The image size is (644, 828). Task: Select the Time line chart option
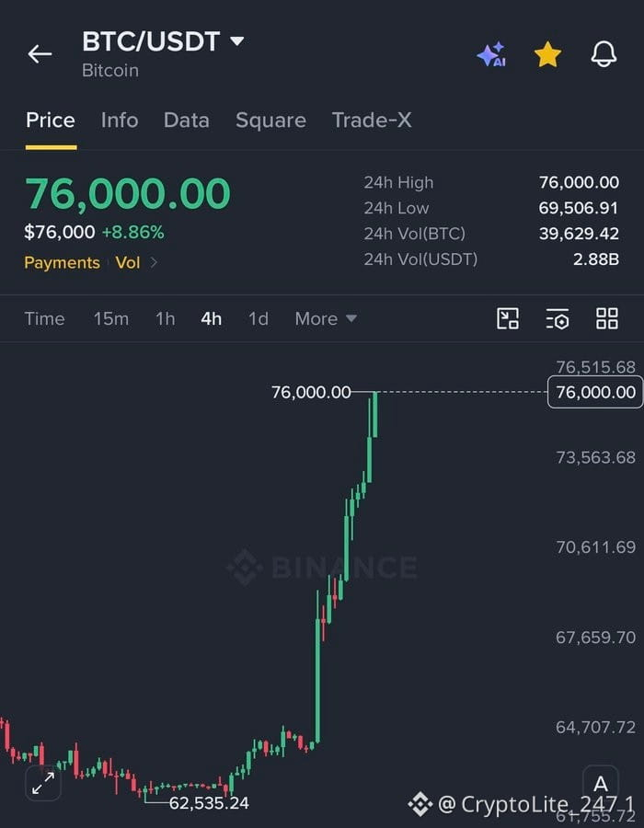tap(44, 318)
